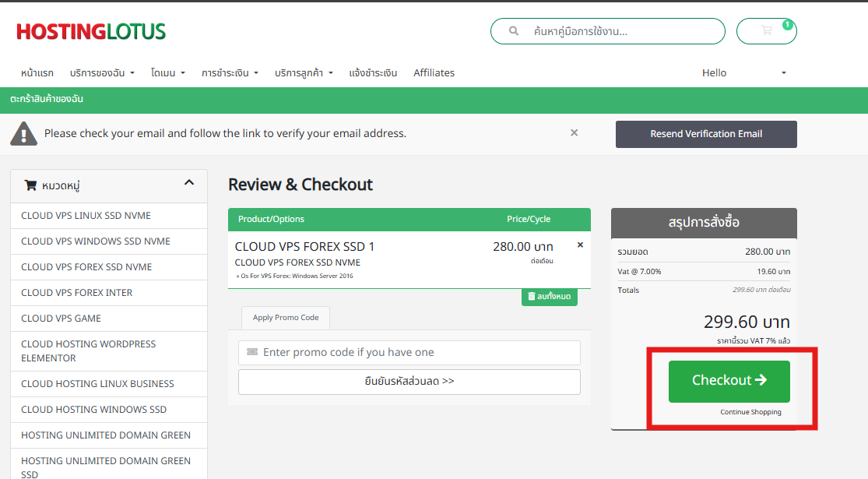Click the CLOUD VPS FOREX SSD 1 product name
Viewport: 868px width, 479px height.
click(304, 246)
